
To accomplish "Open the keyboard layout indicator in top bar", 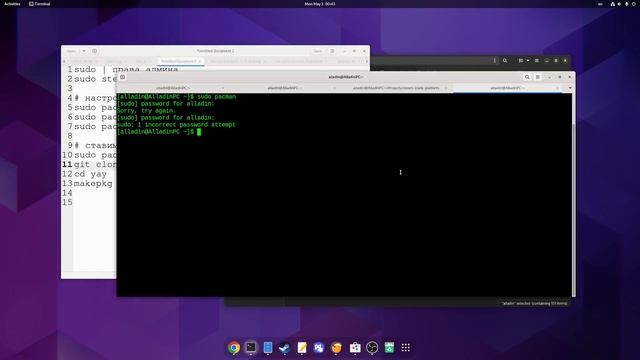I will point(600,4).
